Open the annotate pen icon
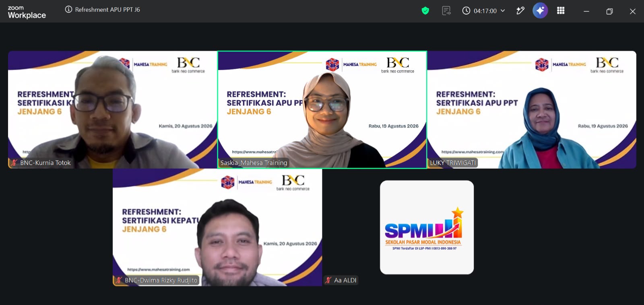 pos(520,11)
